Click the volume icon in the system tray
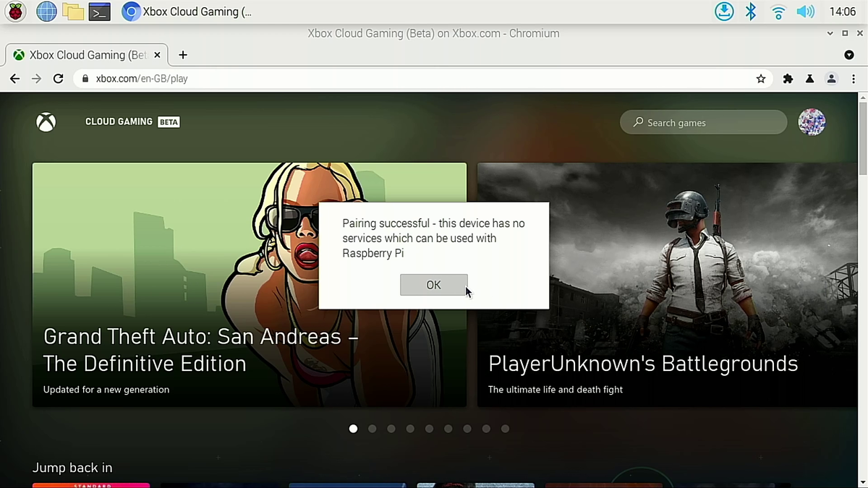Image resolution: width=868 pixels, height=488 pixels. coord(805,11)
